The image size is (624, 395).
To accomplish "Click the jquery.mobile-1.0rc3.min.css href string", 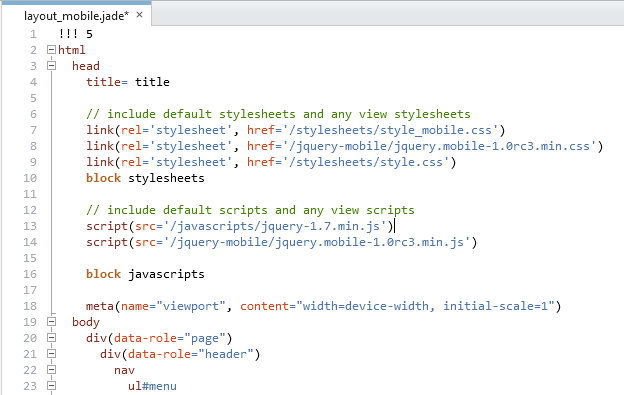I will coord(439,146).
